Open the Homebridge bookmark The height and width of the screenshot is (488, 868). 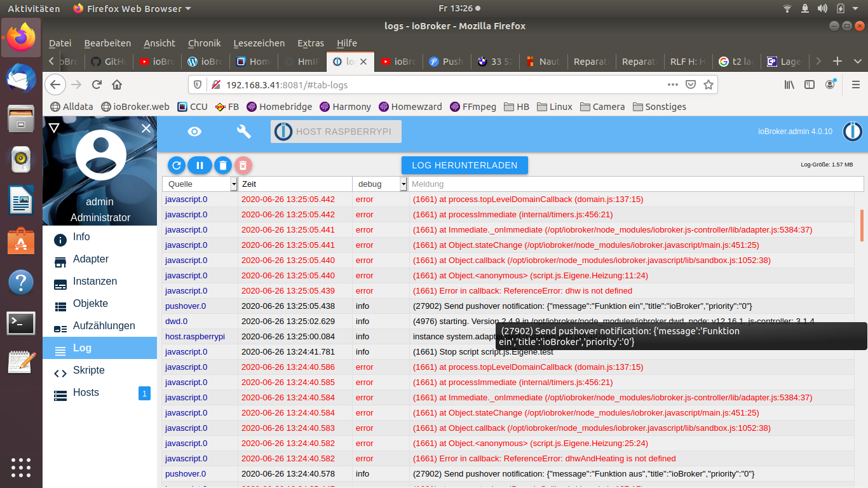coord(280,107)
